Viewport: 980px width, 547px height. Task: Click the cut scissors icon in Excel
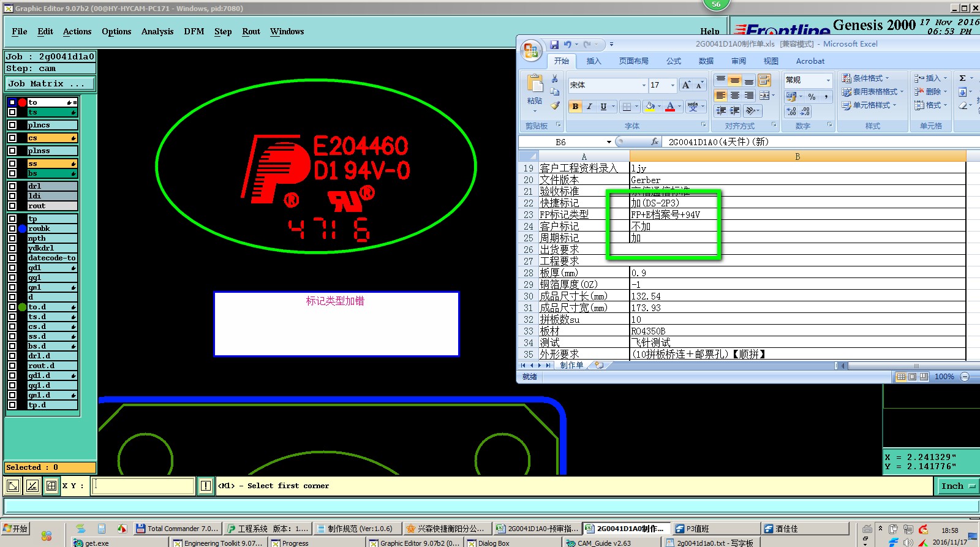(554, 78)
